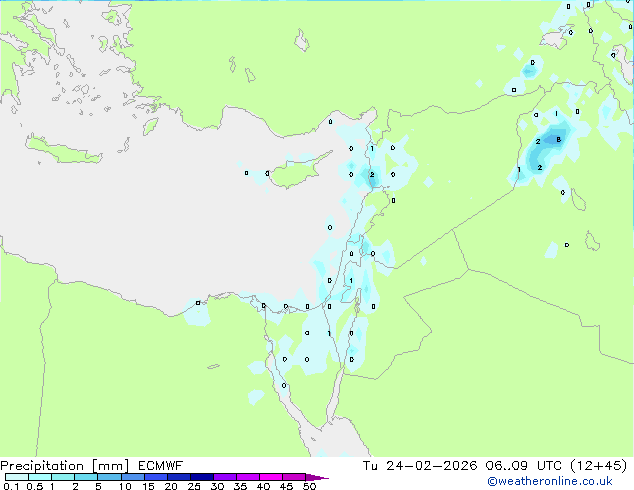Screen dimensions: 634x490
Task: Select the 2–5 mm legend swatch
Action: click(86, 477)
